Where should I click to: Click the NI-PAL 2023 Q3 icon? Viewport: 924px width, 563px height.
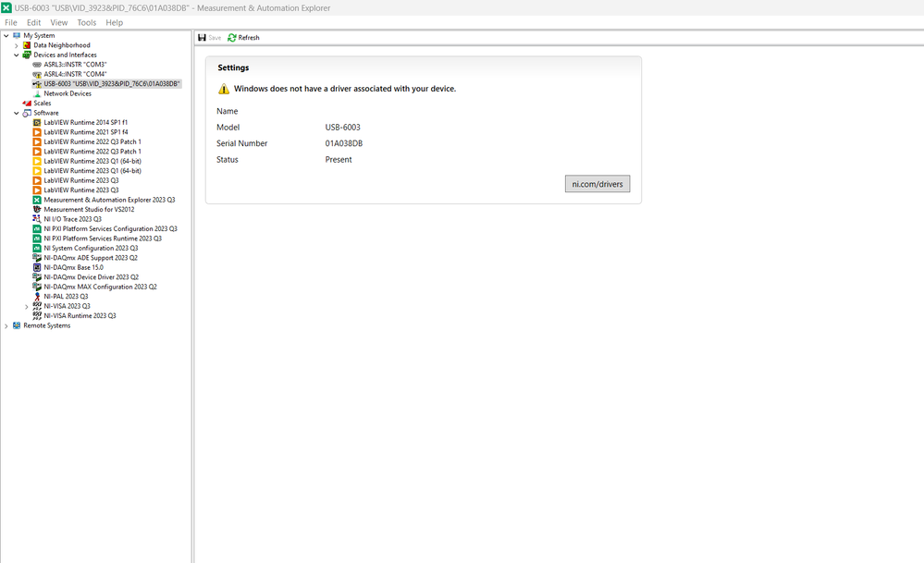[37, 296]
